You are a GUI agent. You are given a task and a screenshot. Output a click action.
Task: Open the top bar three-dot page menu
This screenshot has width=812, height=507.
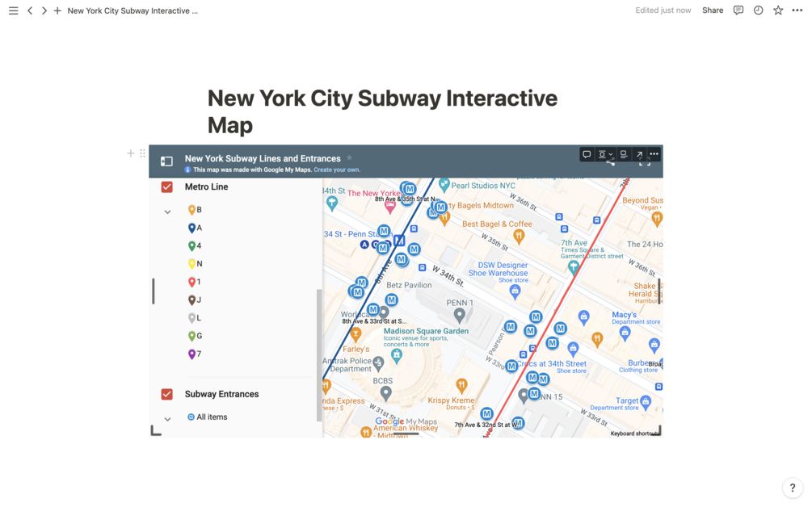(797, 10)
